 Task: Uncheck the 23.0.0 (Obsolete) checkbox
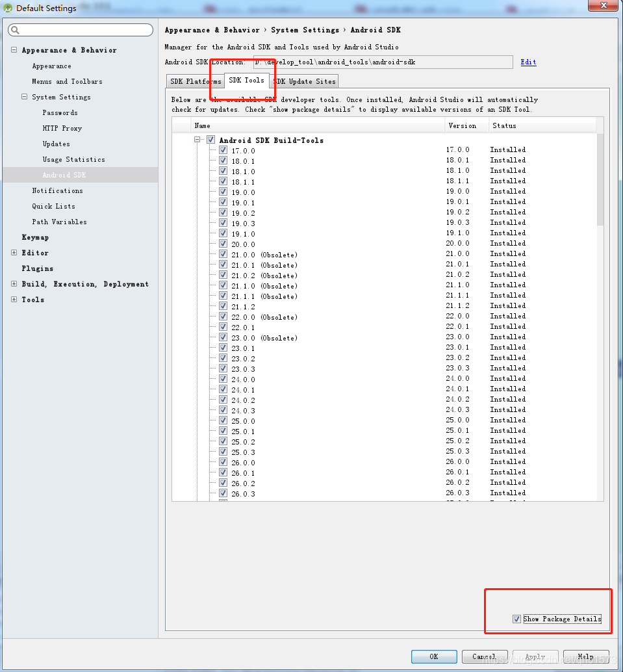point(223,337)
